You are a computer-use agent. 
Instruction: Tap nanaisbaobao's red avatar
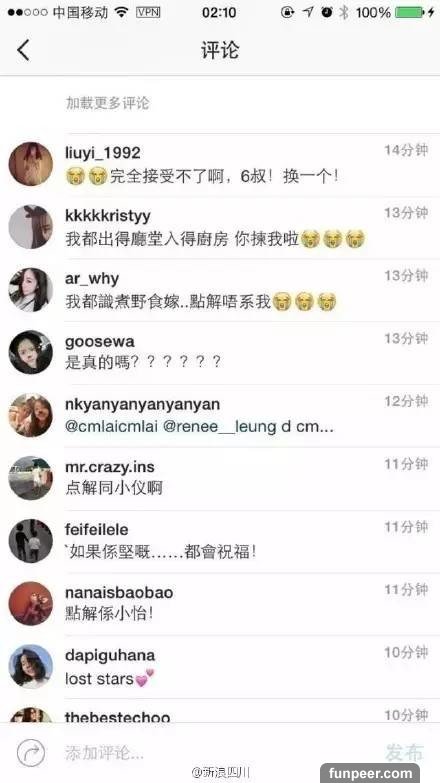tap(30, 603)
